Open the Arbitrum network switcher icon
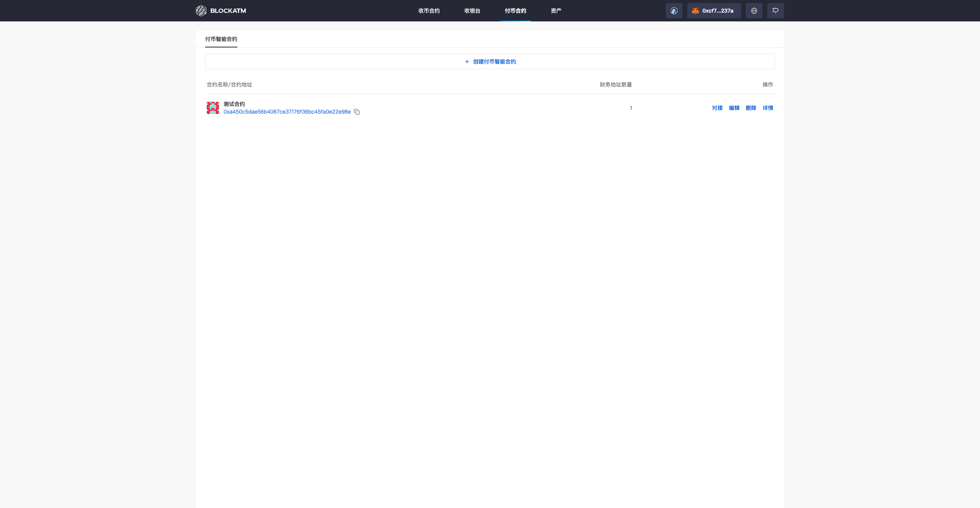The height and width of the screenshot is (508, 980). pyautogui.click(x=674, y=11)
